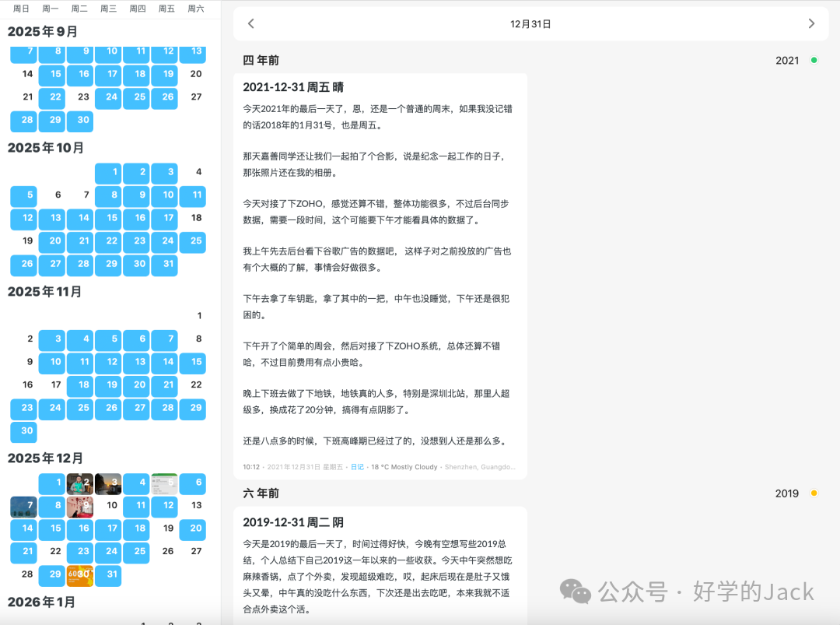Toggle the green dot beside 2021
Image resolution: width=840 pixels, height=625 pixels.
pyautogui.click(x=813, y=59)
